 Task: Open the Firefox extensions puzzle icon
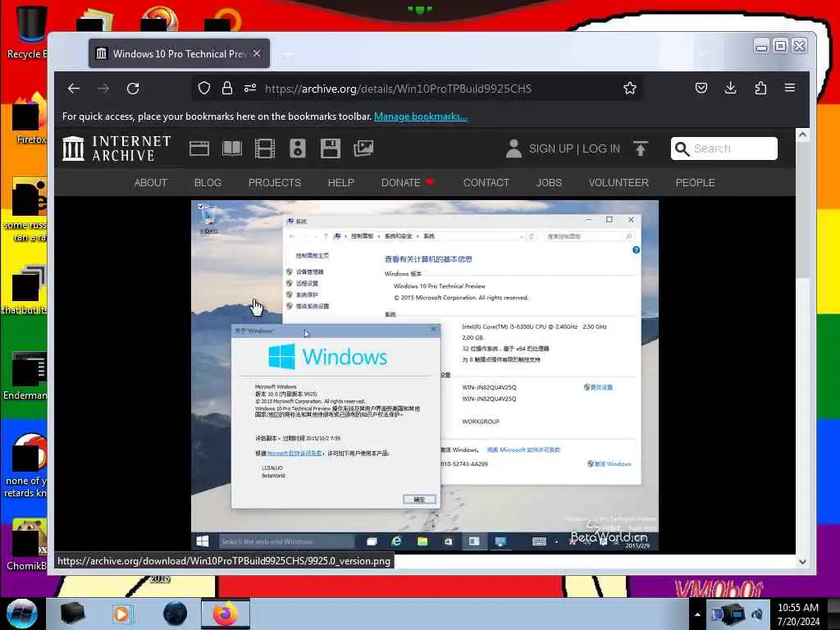pyautogui.click(x=760, y=88)
